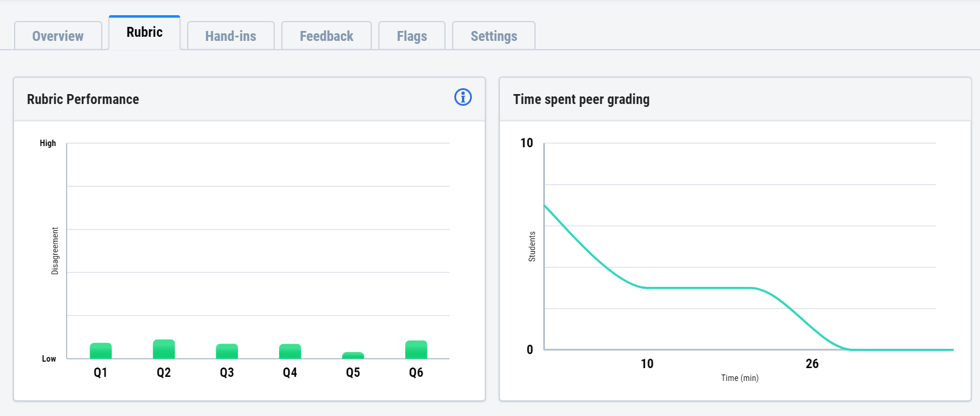980x416 pixels.
Task: Open the Settings tab
Action: 494,36
